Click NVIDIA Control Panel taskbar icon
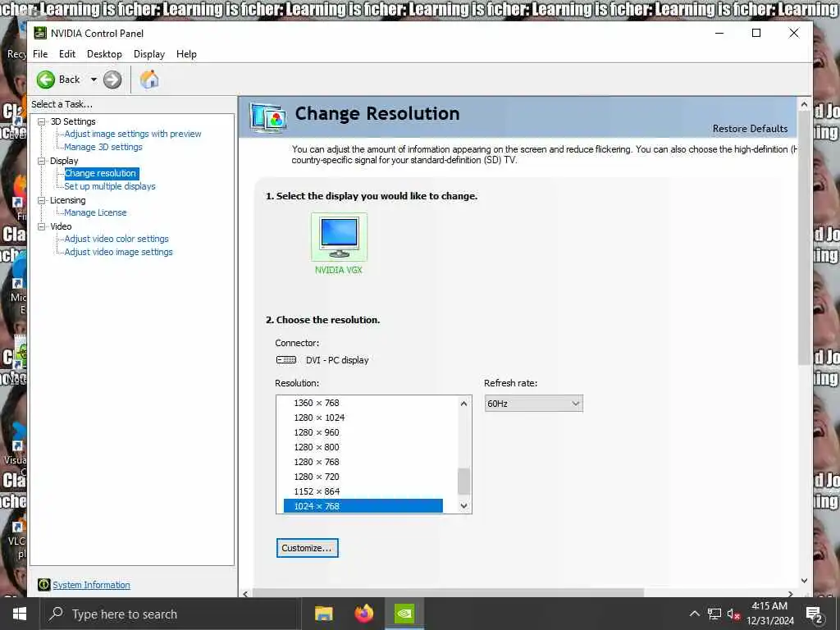The width and height of the screenshot is (840, 630). tap(404, 614)
